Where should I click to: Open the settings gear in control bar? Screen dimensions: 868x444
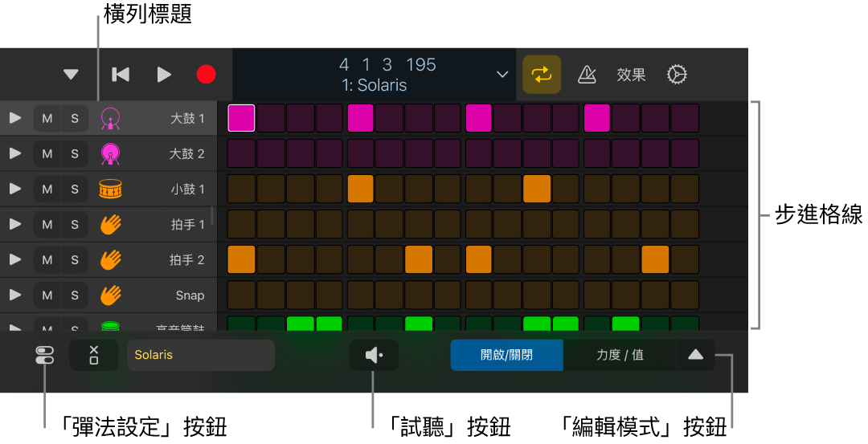coord(677,74)
